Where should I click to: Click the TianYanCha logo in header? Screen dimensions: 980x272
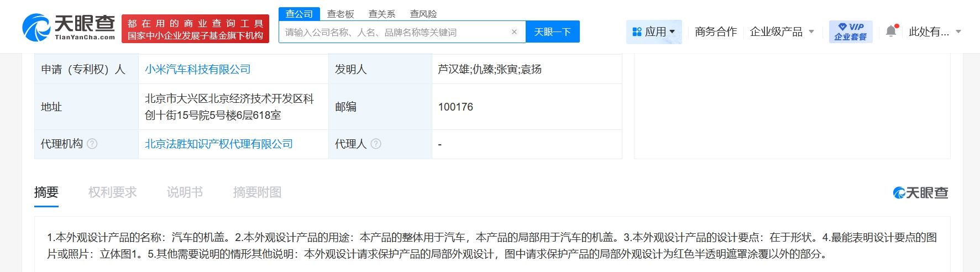[69, 28]
